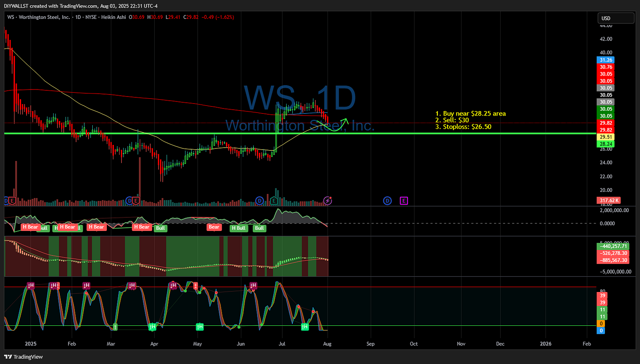Open the USD currency selector

coord(615,18)
